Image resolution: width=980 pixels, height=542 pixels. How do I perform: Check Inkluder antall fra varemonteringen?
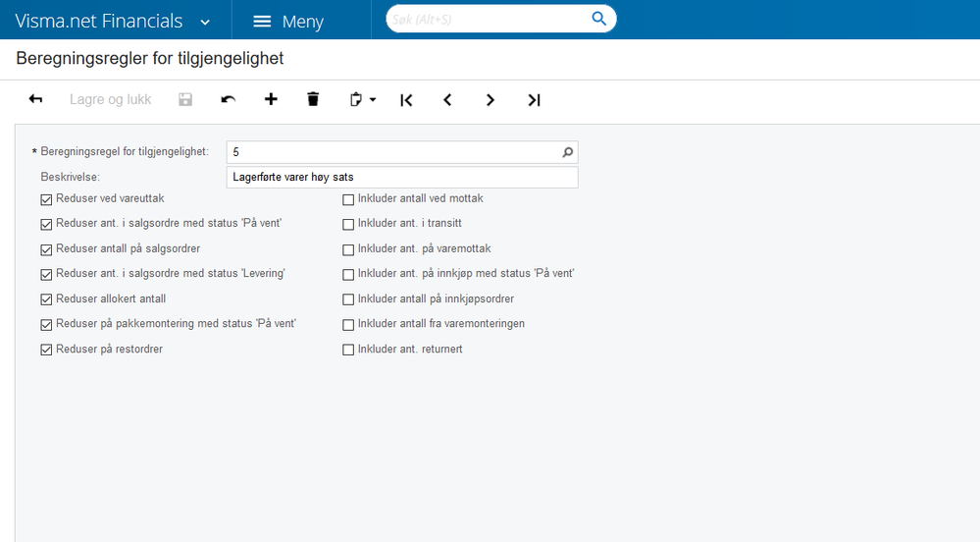pos(348,325)
